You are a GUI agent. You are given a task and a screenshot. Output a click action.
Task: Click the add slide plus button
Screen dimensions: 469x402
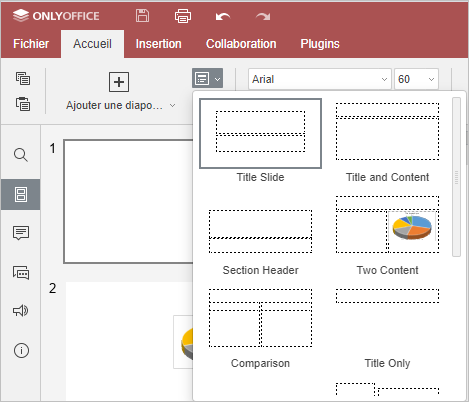pyautogui.click(x=119, y=82)
